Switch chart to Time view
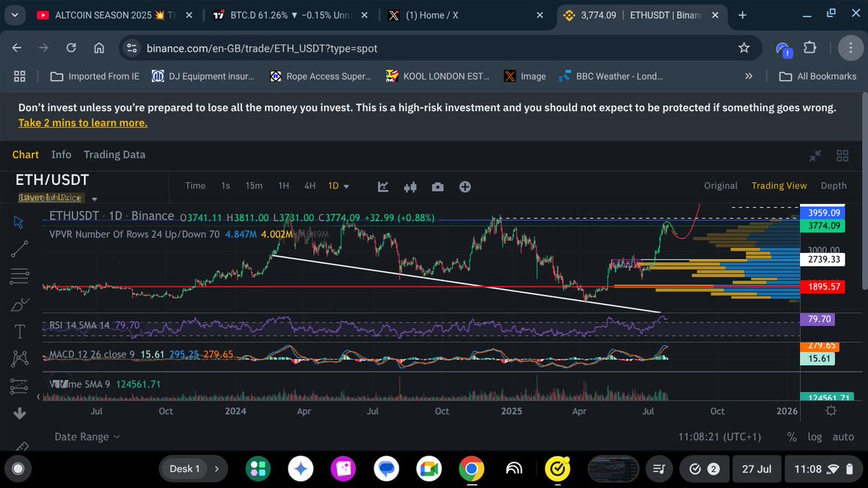This screenshot has height=488, width=868. (195, 186)
